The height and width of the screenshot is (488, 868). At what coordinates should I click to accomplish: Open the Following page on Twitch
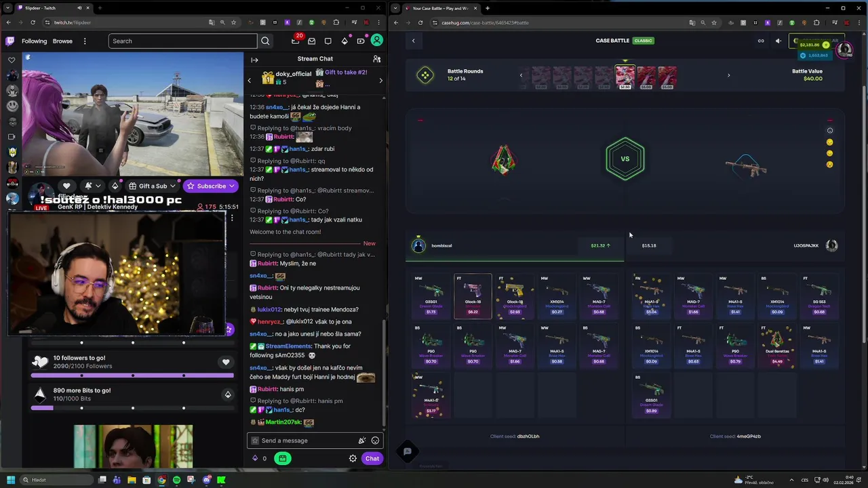point(34,41)
